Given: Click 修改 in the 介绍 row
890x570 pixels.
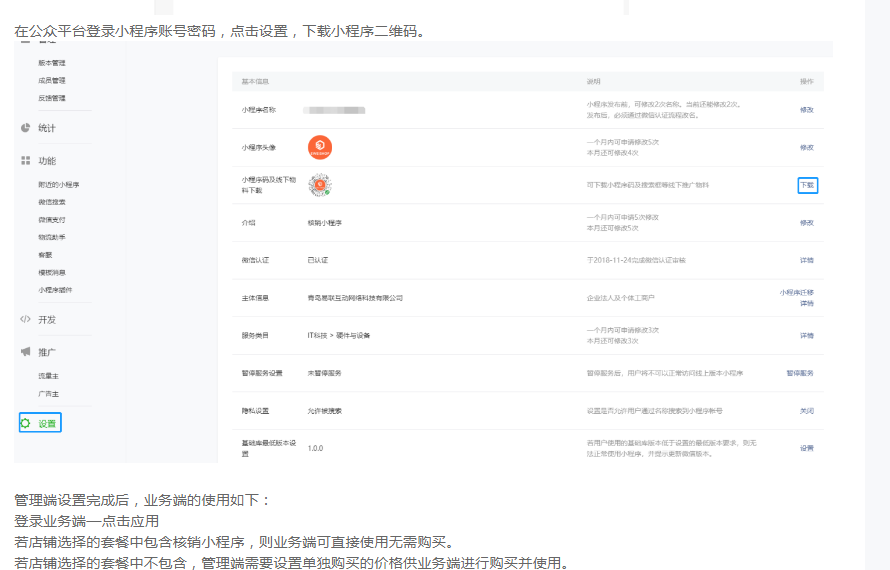Looking at the screenshot, I should [x=806, y=223].
